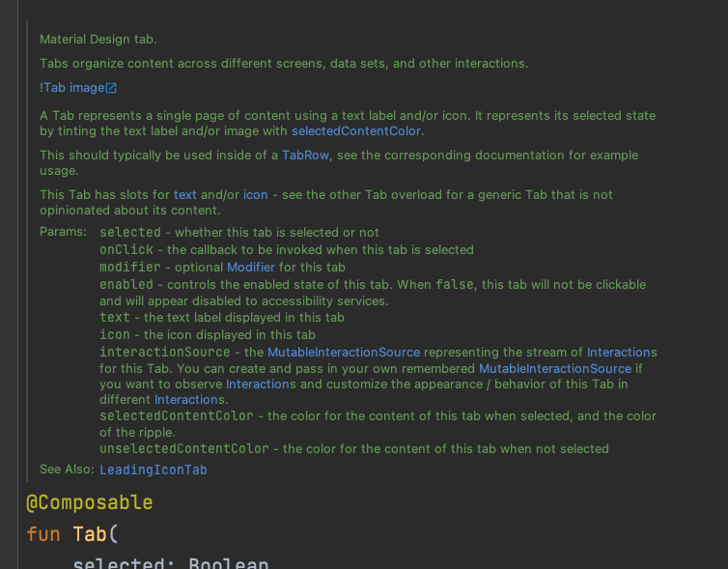Click the Interactions link after want to observe

click(x=261, y=384)
